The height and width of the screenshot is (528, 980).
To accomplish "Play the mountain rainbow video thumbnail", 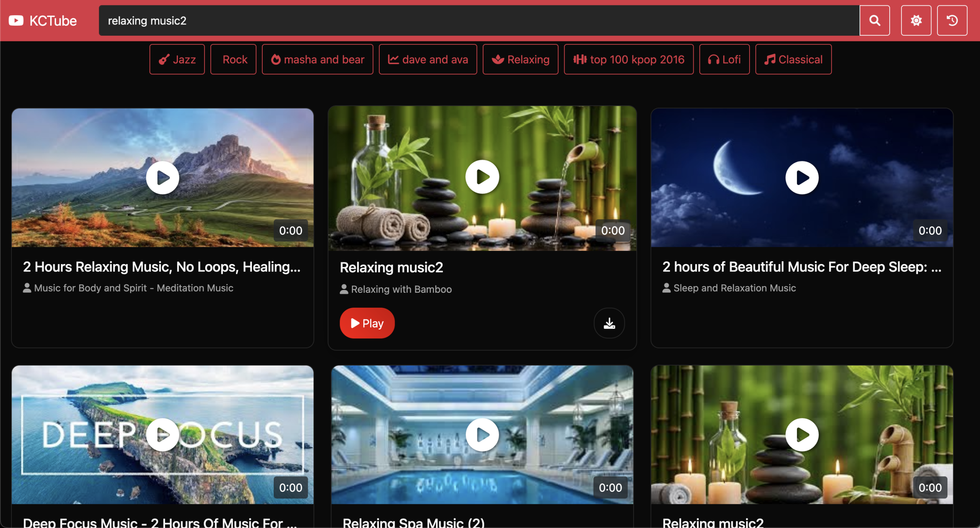I will (x=162, y=177).
